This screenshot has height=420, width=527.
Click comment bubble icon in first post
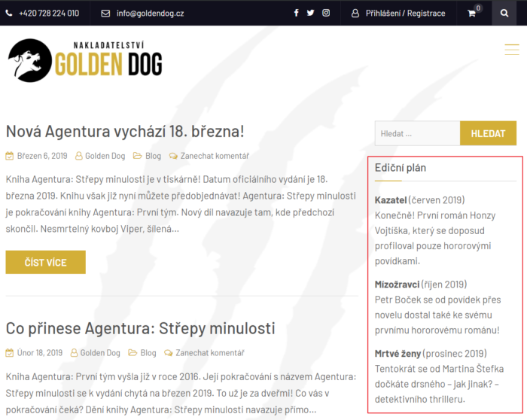click(173, 156)
